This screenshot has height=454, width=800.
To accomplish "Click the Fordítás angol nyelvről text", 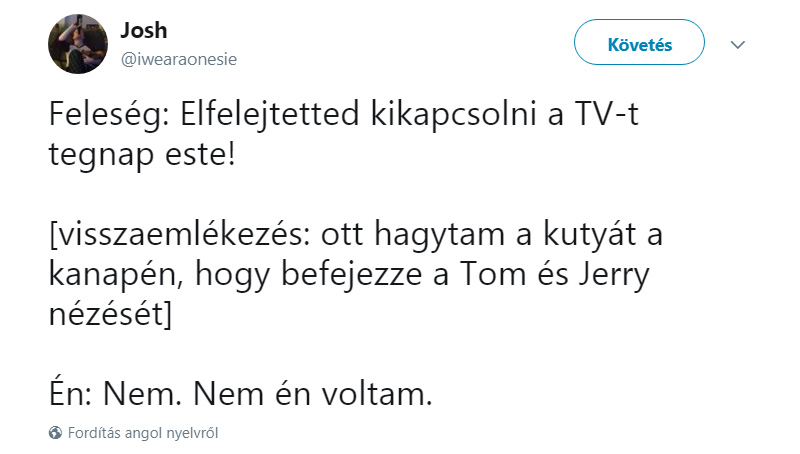I will point(143,433).
